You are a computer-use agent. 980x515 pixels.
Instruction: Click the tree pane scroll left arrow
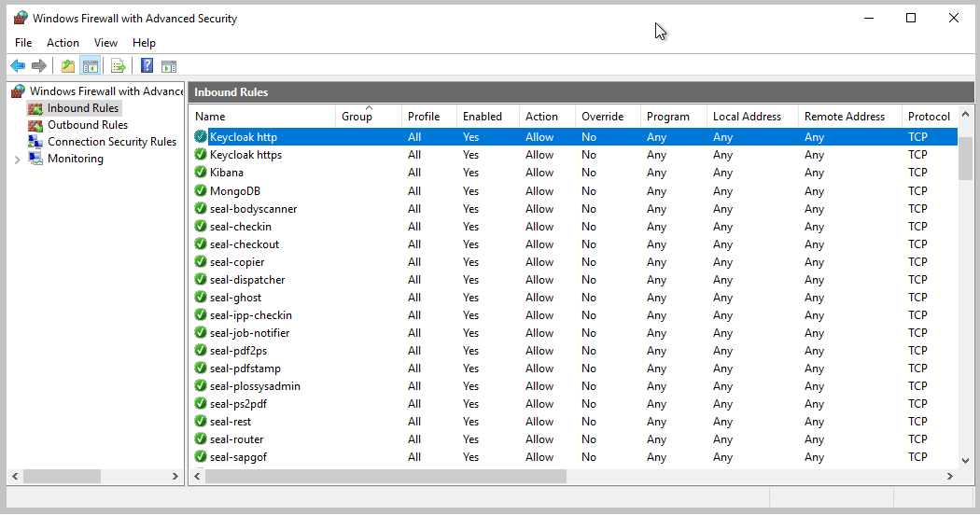(x=15, y=476)
